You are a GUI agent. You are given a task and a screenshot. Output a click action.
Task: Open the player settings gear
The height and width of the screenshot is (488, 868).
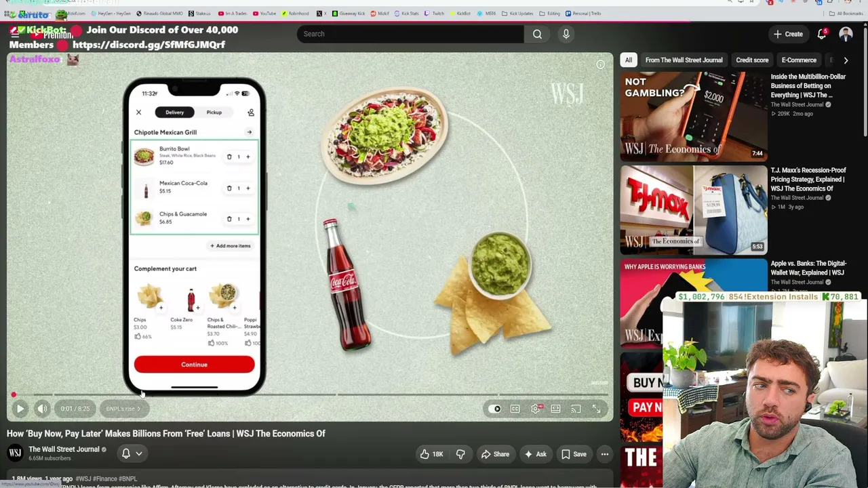[536, 409]
